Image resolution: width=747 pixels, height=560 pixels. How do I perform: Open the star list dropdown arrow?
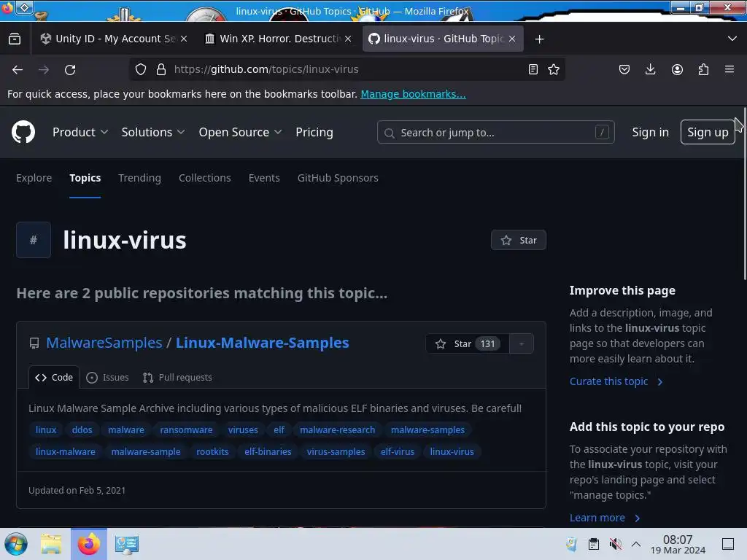521,344
